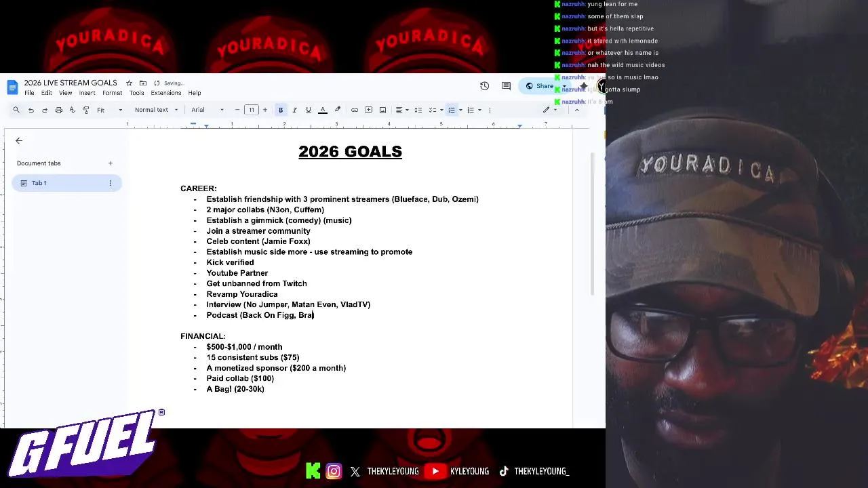Open the text color picker

click(x=323, y=110)
